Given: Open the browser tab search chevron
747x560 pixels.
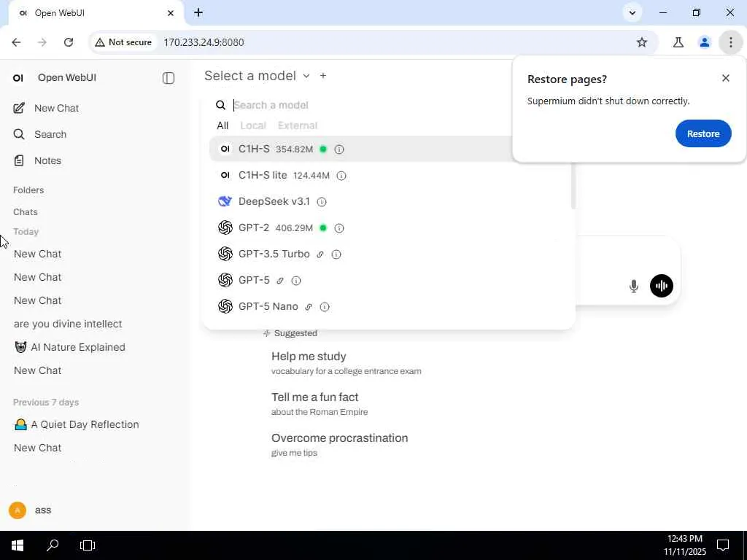Looking at the screenshot, I should coord(632,13).
